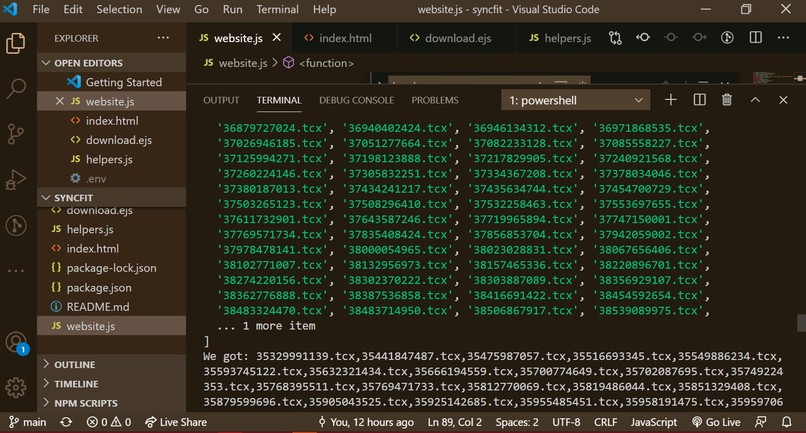Open the Search view in activity bar
Viewport: 806px width, 433px height.
[x=15, y=88]
